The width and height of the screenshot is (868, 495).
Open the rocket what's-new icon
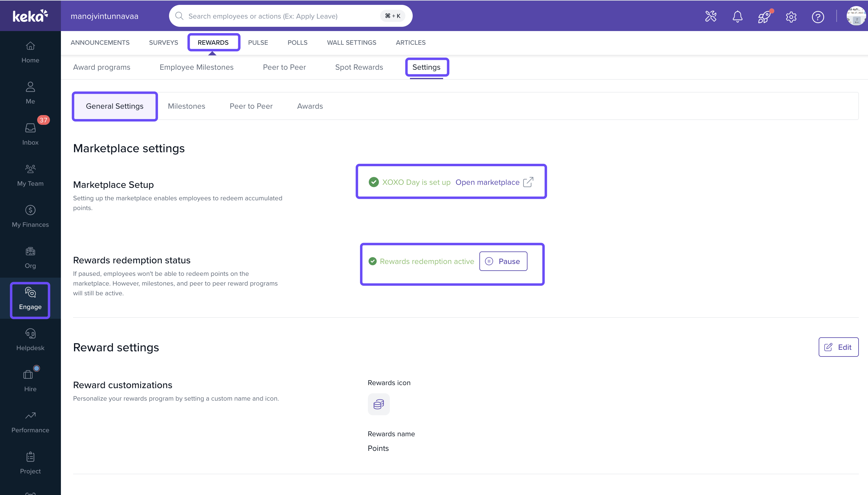[x=764, y=16]
